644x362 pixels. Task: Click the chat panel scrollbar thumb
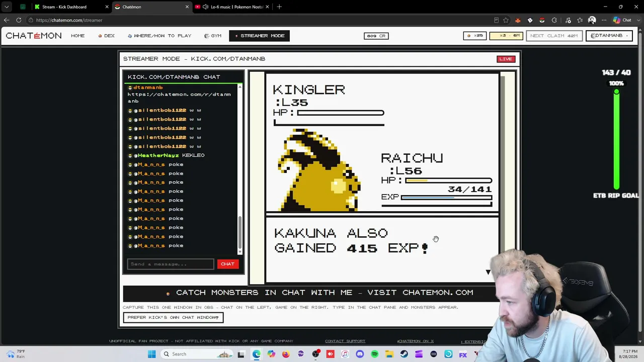pyautogui.click(x=239, y=233)
